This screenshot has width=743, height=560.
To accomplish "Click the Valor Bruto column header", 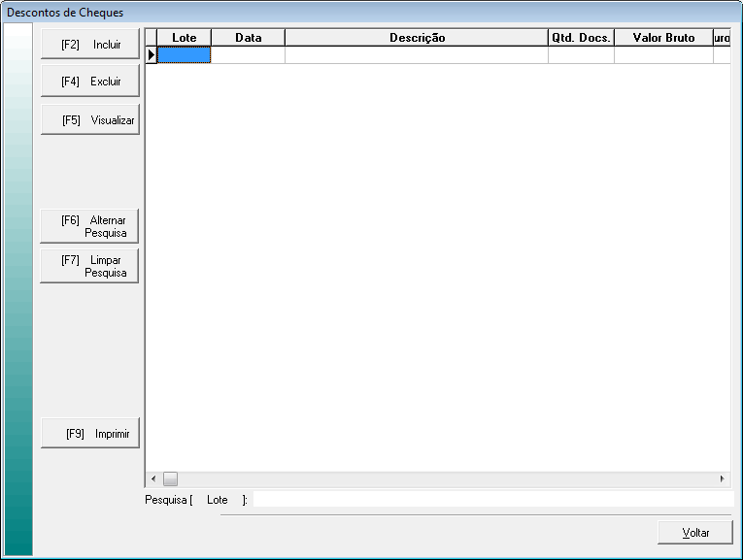I will tap(663, 38).
